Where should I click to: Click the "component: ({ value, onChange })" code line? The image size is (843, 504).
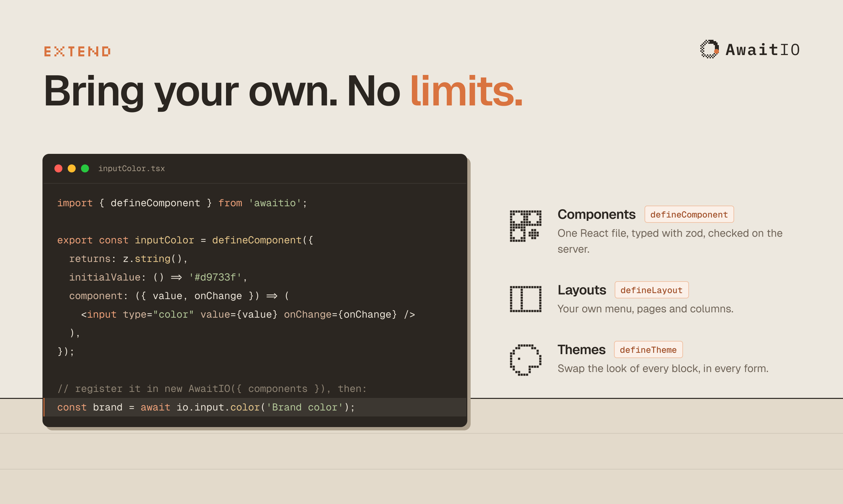coord(179,296)
